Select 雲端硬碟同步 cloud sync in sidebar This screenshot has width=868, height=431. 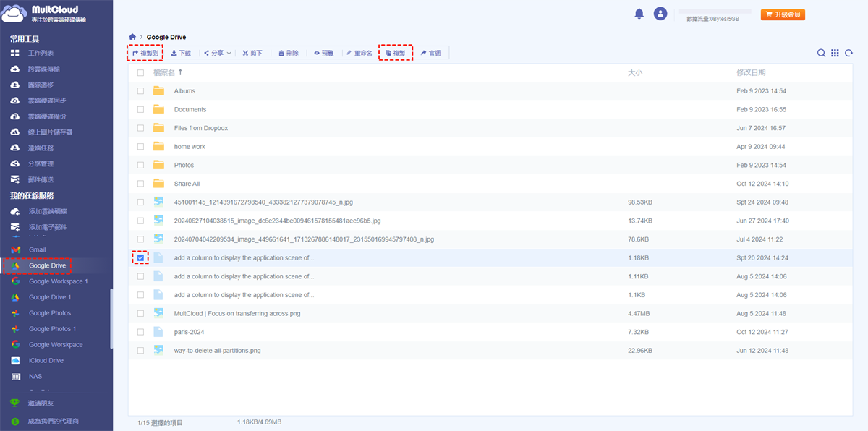coord(47,101)
